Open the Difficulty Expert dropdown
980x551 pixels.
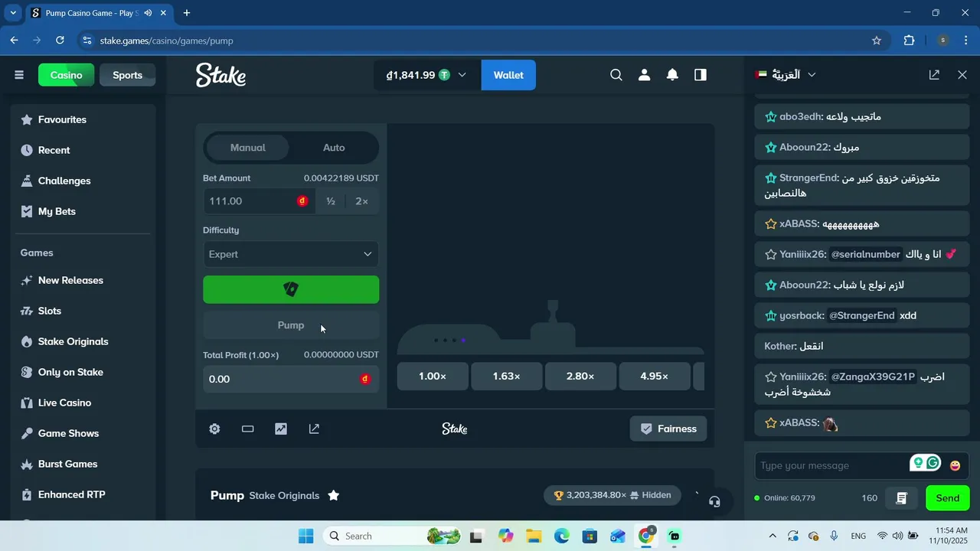click(291, 254)
